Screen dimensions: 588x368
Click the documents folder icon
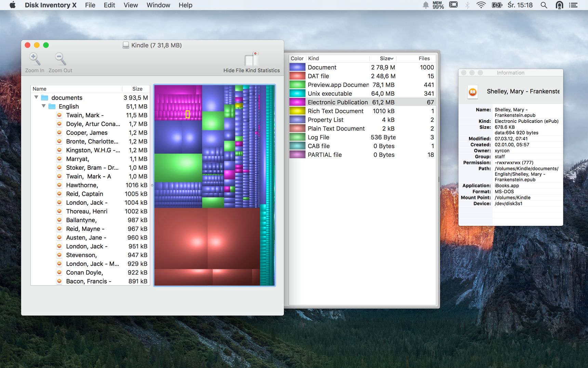[44, 98]
